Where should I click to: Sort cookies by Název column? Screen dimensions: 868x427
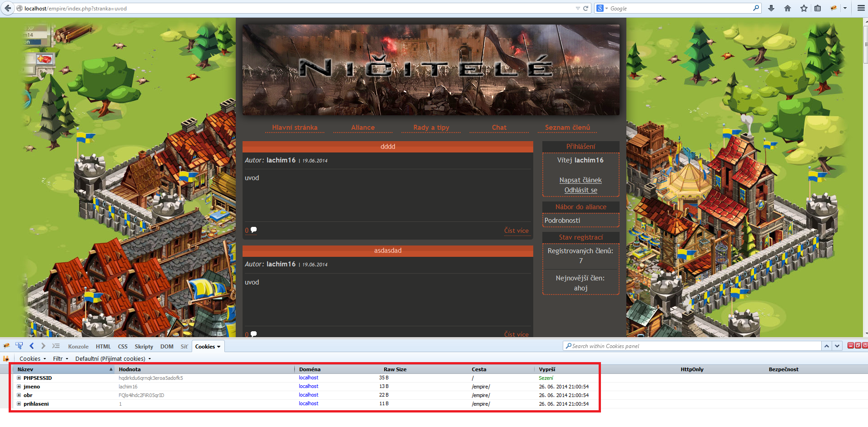[64, 369]
